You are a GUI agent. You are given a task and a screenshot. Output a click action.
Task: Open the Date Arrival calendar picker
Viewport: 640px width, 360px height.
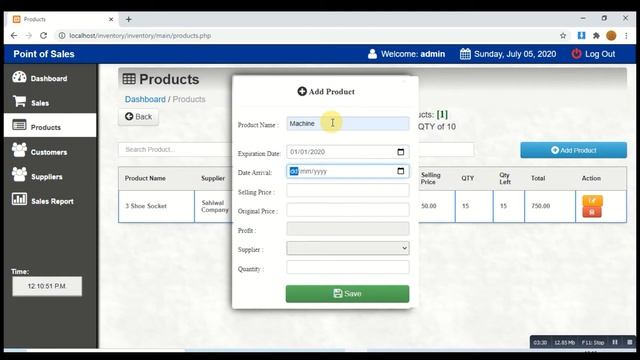[400, 171]
